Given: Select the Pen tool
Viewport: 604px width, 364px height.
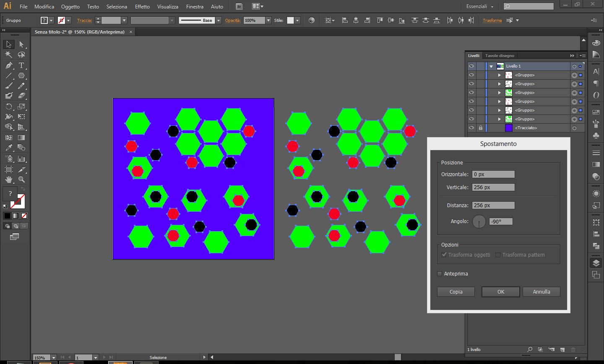Looking at the screenshot, I should pos(9,65).
